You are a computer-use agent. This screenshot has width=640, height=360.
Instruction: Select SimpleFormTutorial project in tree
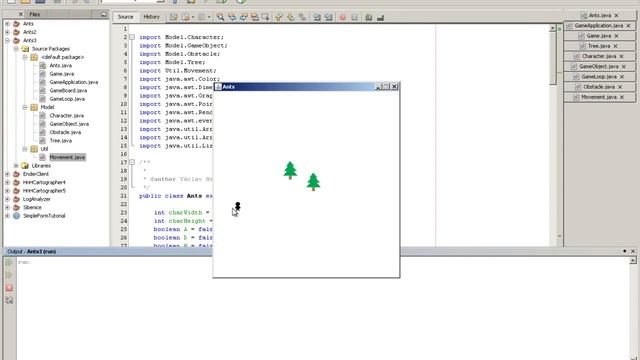(x=44, y=216)
